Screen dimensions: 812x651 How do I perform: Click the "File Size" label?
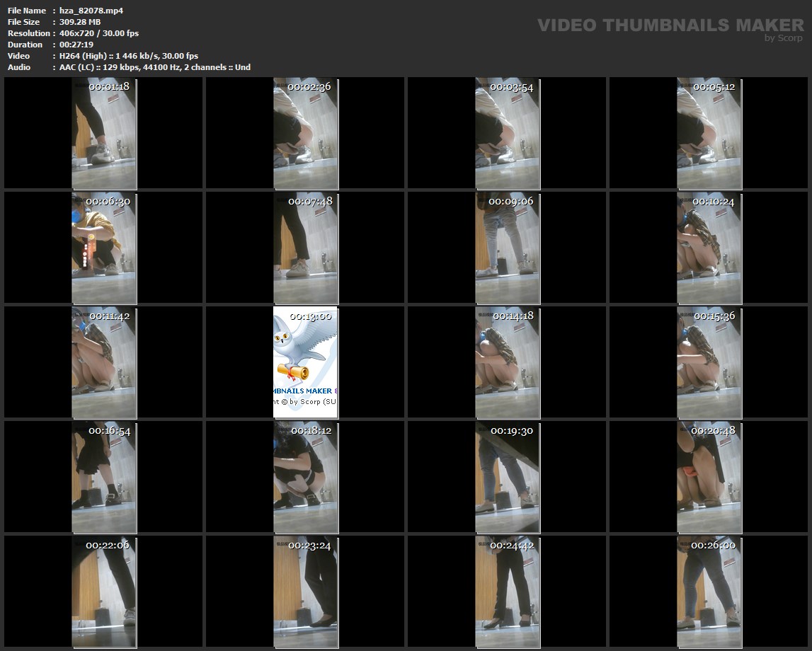pos(24,22)
